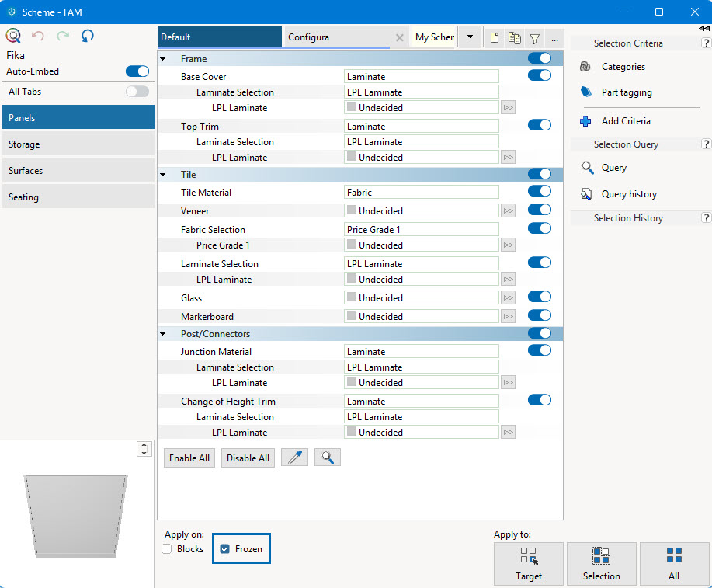Screen dimensions: 712x588
Task: Collapse the Tile section
Action: (x=163, y=175)
